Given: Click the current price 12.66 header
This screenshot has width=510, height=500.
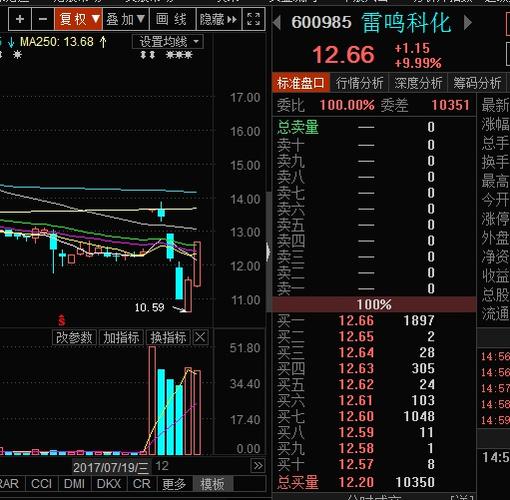Looking at the screenshot, I should click(344, 55).
